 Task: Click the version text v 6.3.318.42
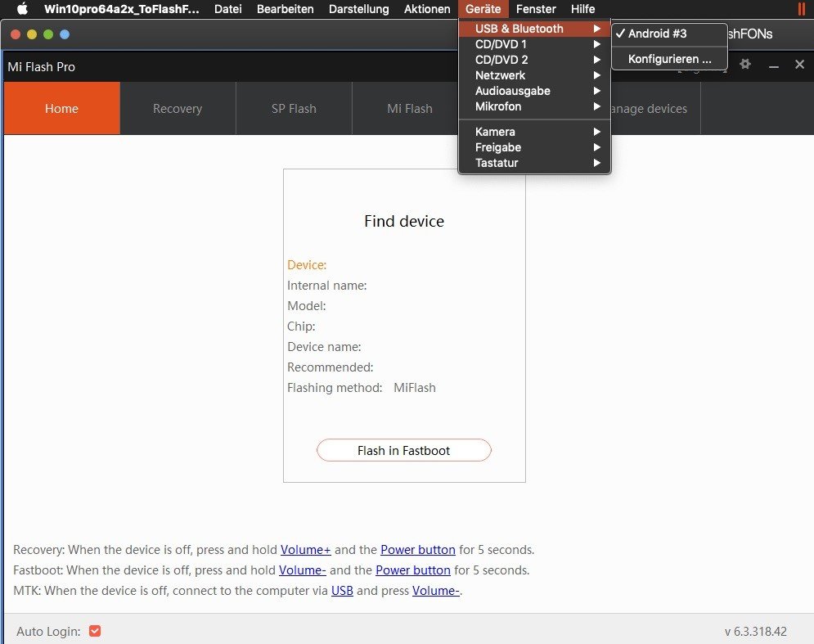tap(756, 631)
